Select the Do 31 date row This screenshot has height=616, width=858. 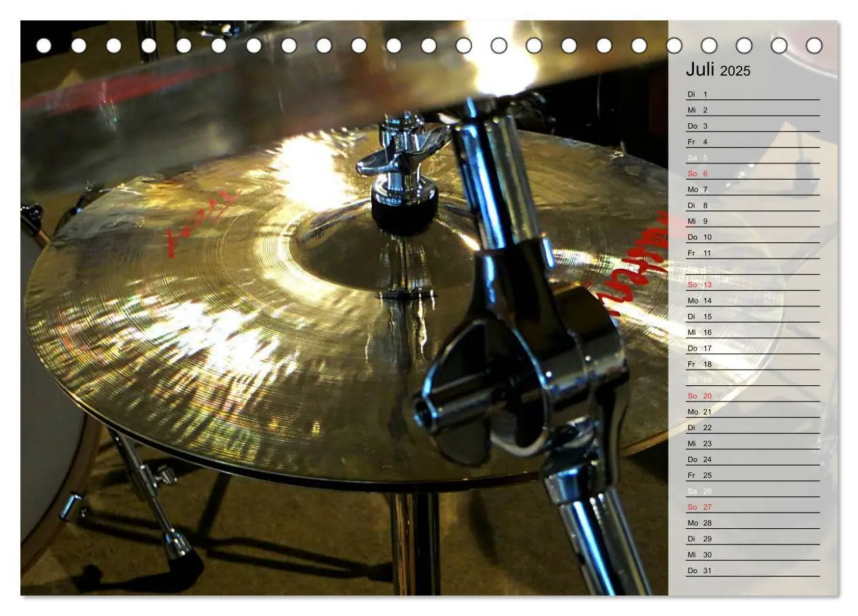[752, 570]
